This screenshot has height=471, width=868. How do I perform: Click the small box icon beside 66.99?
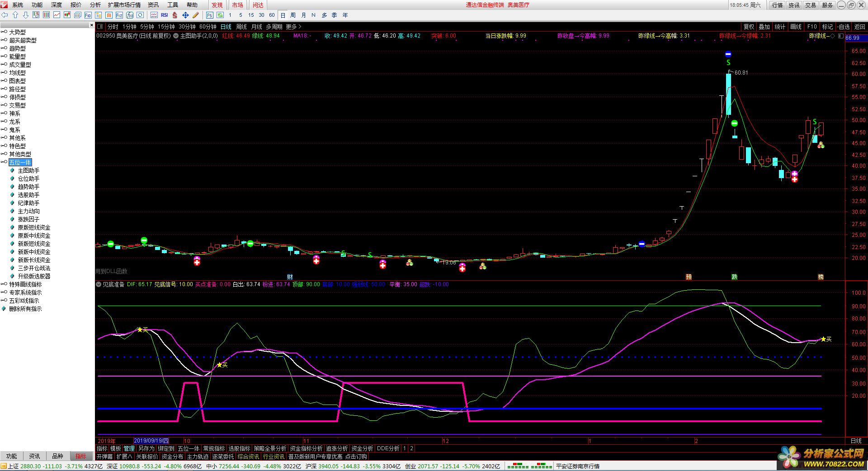click(x=840, y=36)
